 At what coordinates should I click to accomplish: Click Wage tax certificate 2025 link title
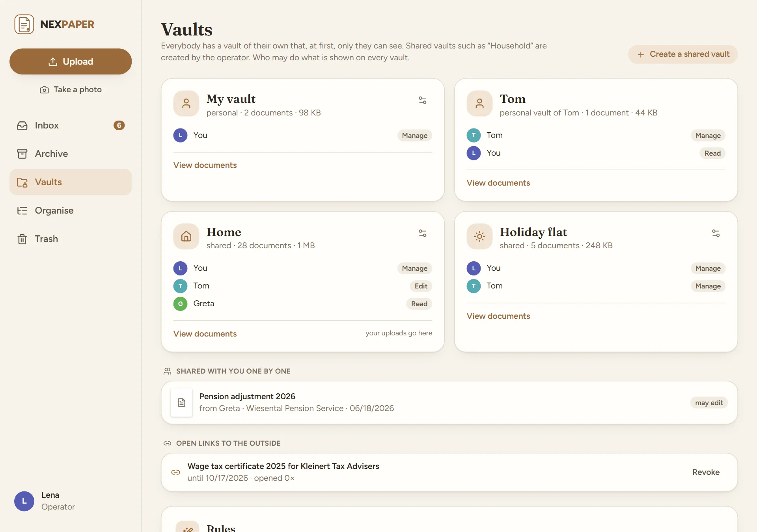pyautogui.click(x=283, y=466)
